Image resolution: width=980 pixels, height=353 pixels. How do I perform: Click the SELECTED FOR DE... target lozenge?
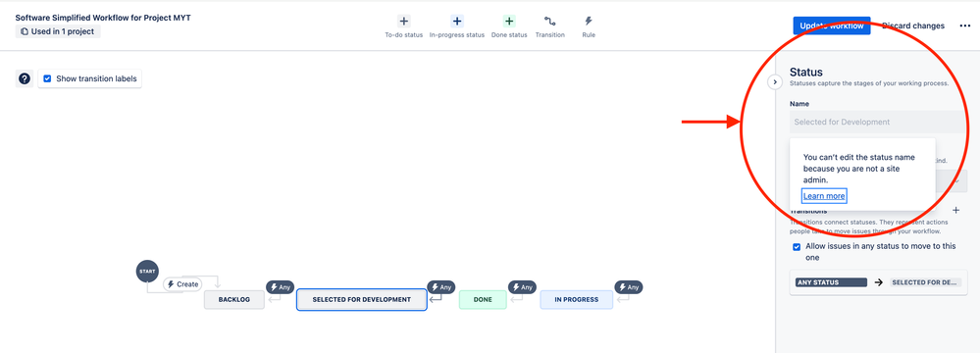click(x=925, y=282)
